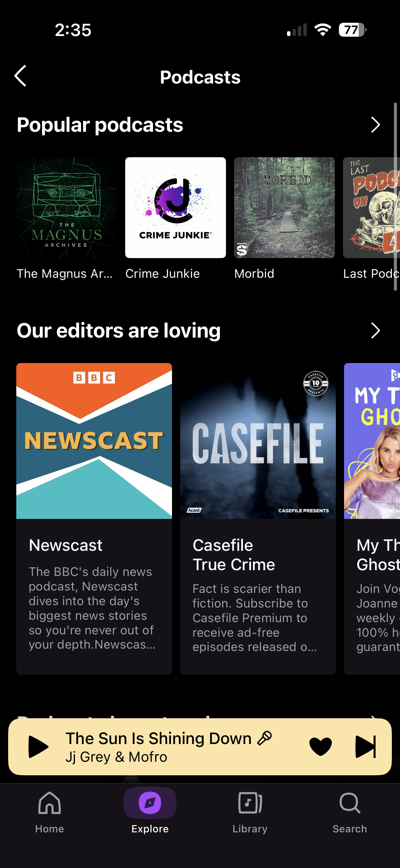
Task: Open The Last Podcast cover art
Action: (x=372, y=207)
